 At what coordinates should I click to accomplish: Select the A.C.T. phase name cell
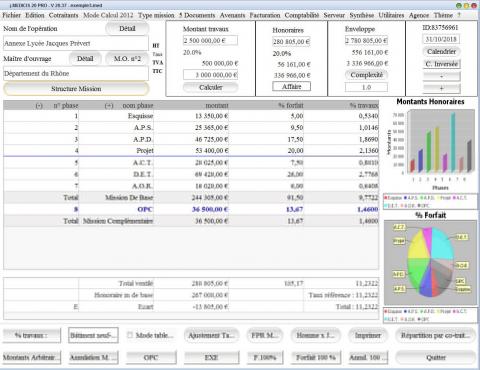[116, 163]
